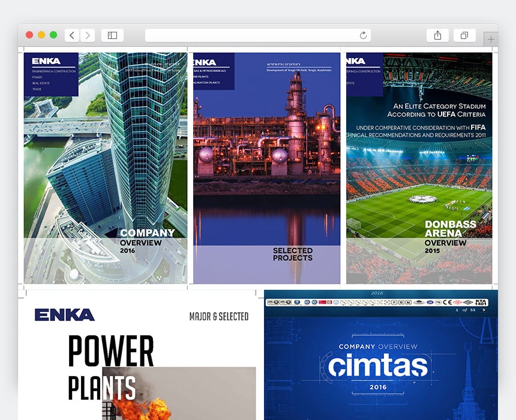The width and height of the screenshot is (516, 420).
Task: Open the Share button in toolbar
Action: coord(437,35)
